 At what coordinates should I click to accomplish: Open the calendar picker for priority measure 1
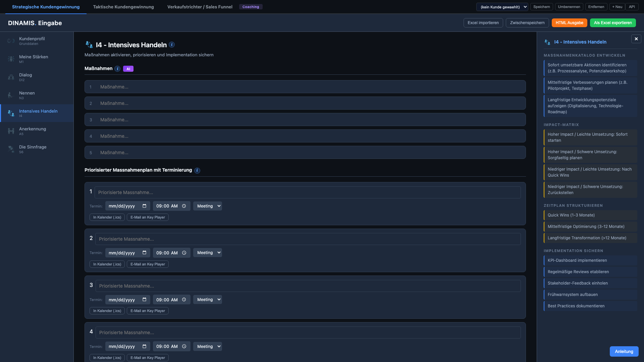pyautogui.click(x=145, y=206)
